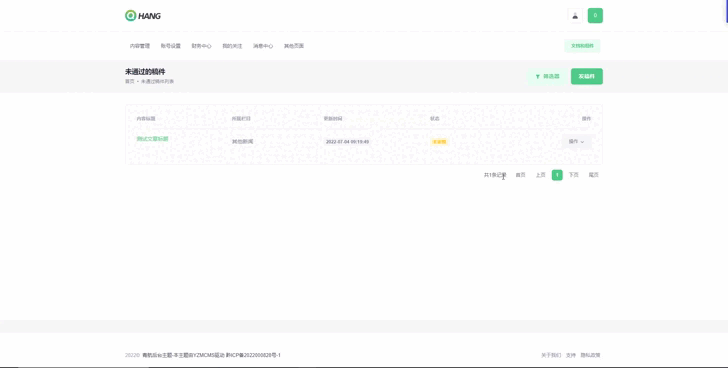
Task: Click the 所属栏目 column header
Action: (x=241, y=119)
